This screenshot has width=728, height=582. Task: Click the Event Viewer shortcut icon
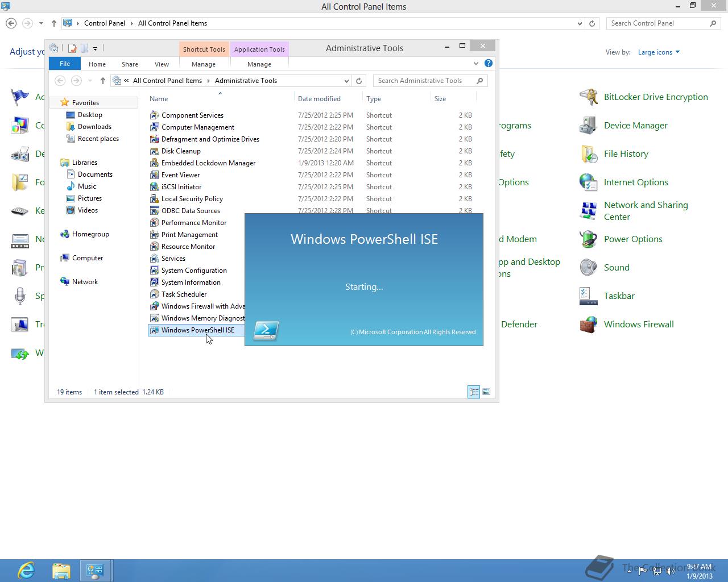(x=154, y=175)
